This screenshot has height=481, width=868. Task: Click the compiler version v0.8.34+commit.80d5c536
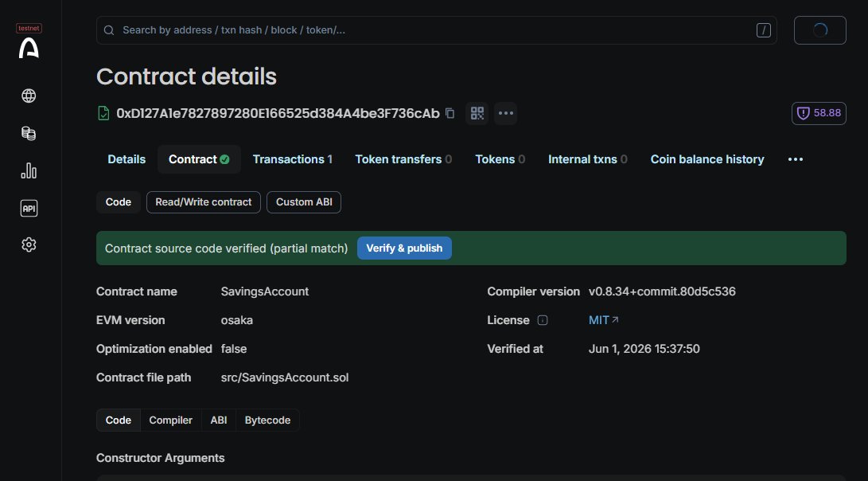[x=662, y=291]
